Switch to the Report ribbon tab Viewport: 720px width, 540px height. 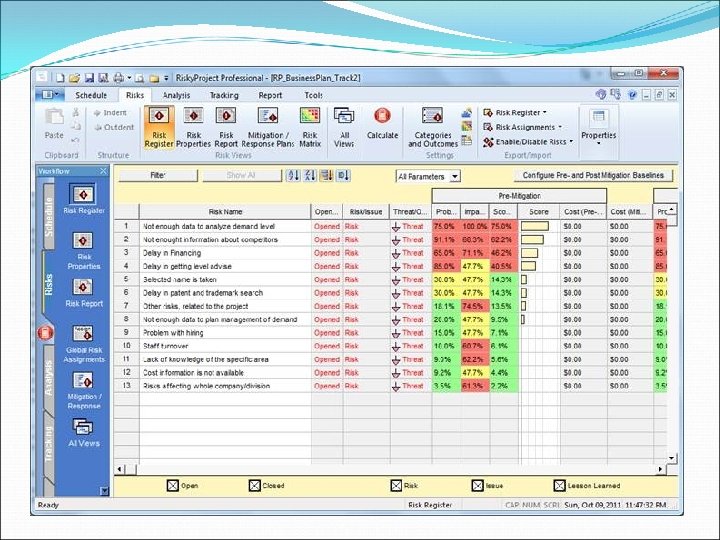click(x=270, y=95)
